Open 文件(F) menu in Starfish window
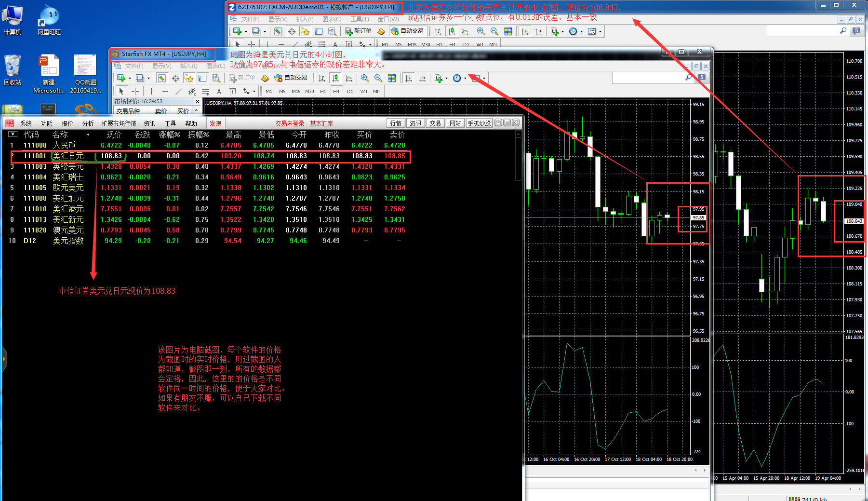 pyautogui.click(x=134, y=66)
